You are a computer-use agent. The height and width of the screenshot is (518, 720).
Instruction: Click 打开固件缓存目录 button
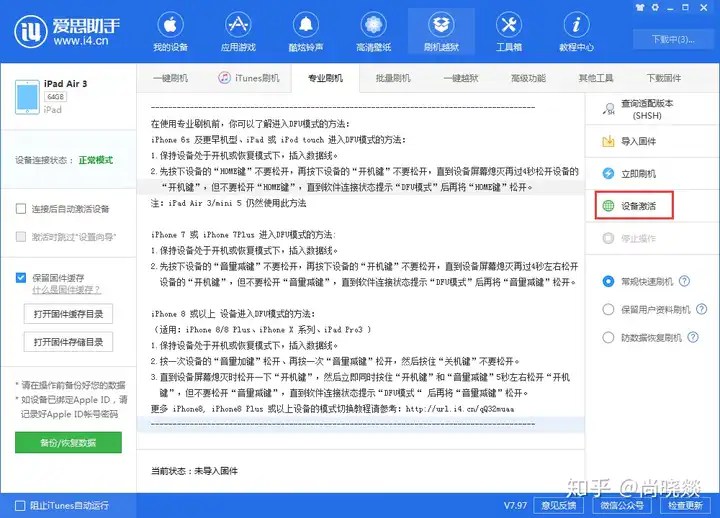68,314
